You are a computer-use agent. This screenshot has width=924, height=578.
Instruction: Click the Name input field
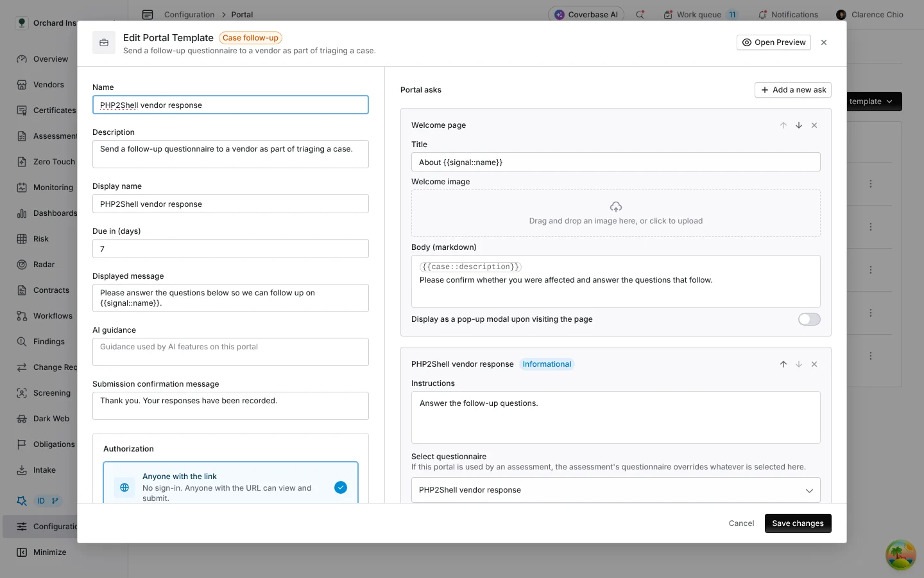(230, 105)
